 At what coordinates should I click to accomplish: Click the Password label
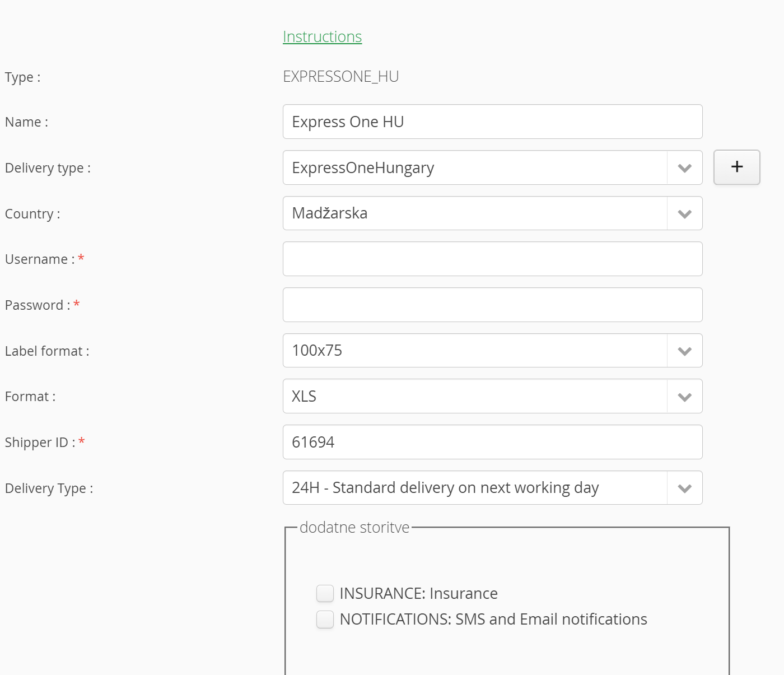coord(38,305)
